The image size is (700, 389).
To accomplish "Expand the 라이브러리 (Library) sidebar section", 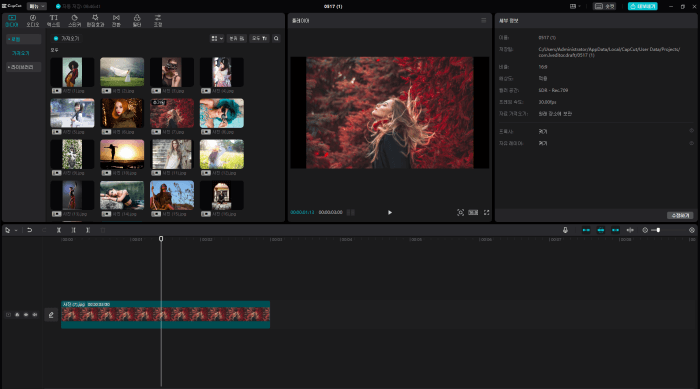I will coord(24,67).
